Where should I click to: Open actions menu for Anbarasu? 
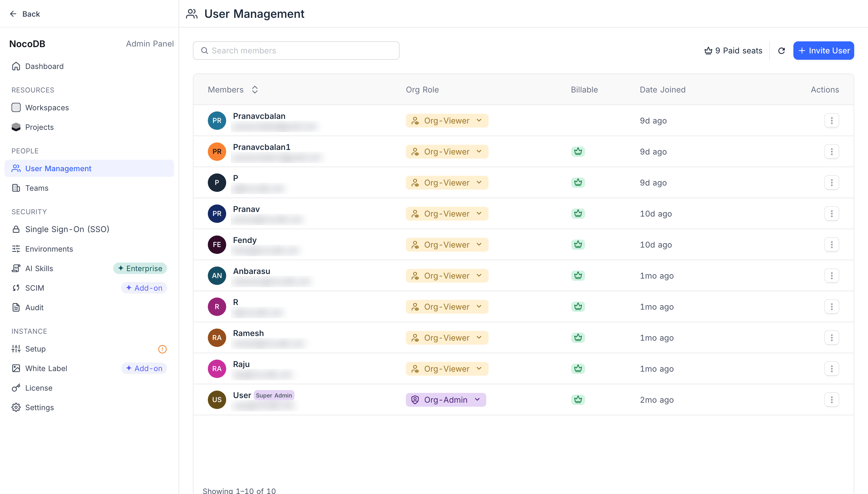tap(831, 276)
